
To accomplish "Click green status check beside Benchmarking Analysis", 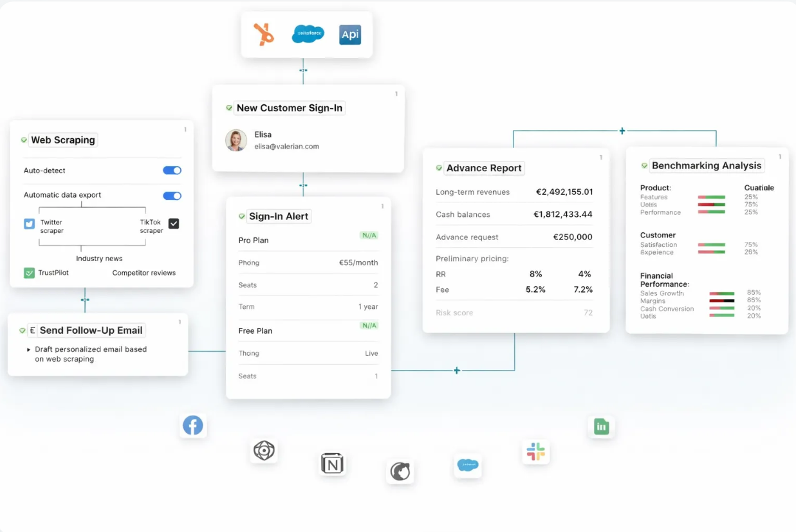I will [644, 165].
